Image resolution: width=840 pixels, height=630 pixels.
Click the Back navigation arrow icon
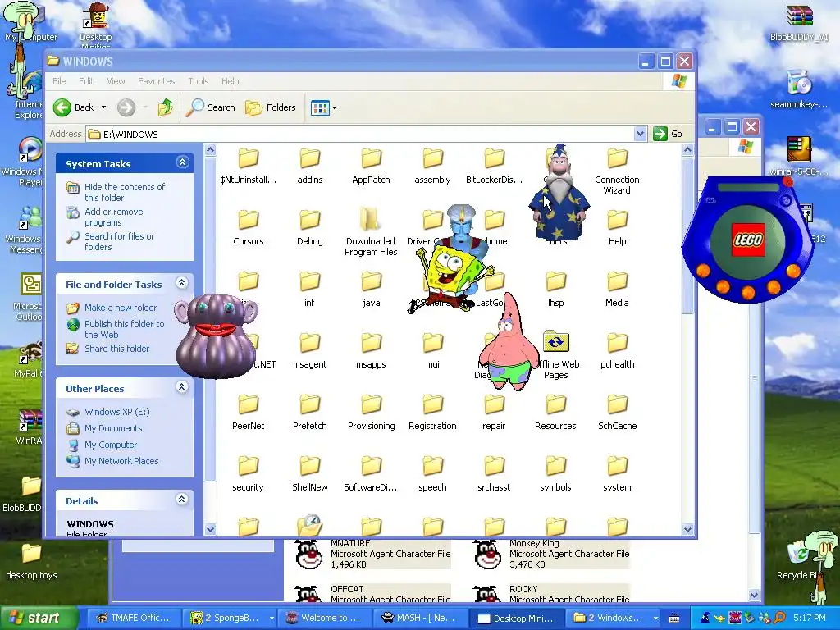coord(62,107)
